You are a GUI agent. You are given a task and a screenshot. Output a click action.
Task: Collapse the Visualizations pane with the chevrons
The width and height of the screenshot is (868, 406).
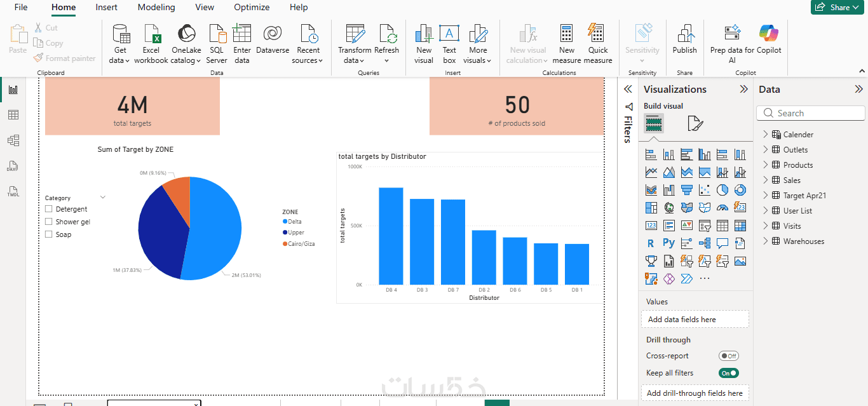click(743, 90)
